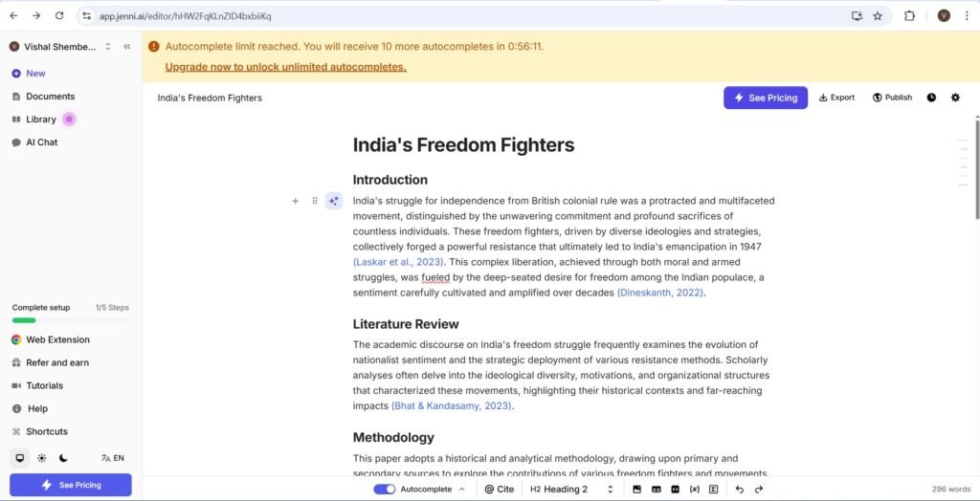980x501 pixels.
Task: Collapse the left sidebar with the double chevron
Action: 127,46
